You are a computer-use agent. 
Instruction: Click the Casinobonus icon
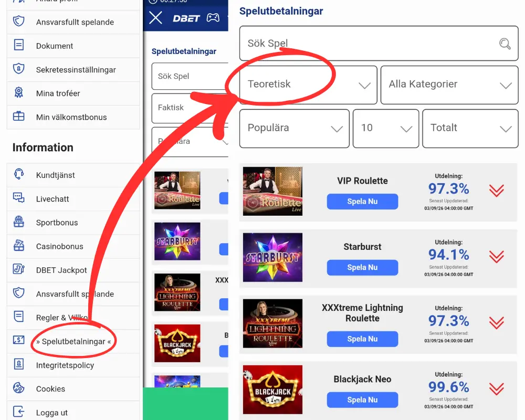[x=19, y=246]
